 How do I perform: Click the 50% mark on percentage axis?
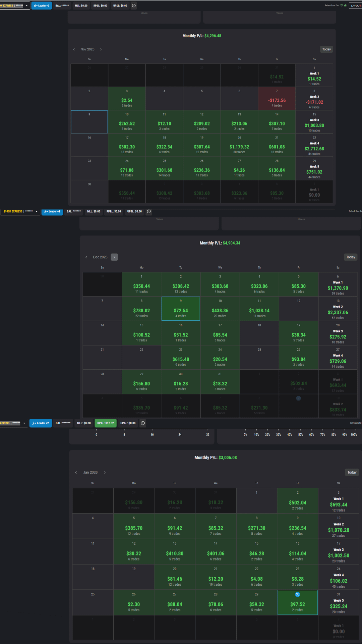[301, 434]
